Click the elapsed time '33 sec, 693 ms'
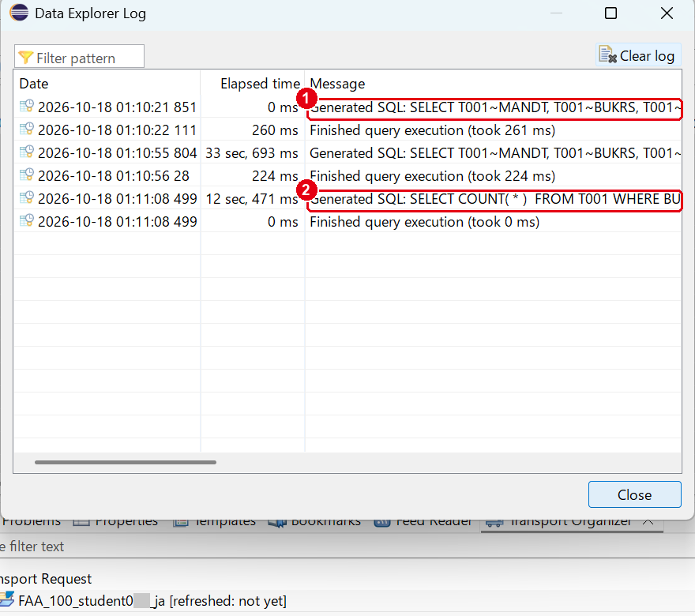 pyautogui.click(x=252, y=153)
